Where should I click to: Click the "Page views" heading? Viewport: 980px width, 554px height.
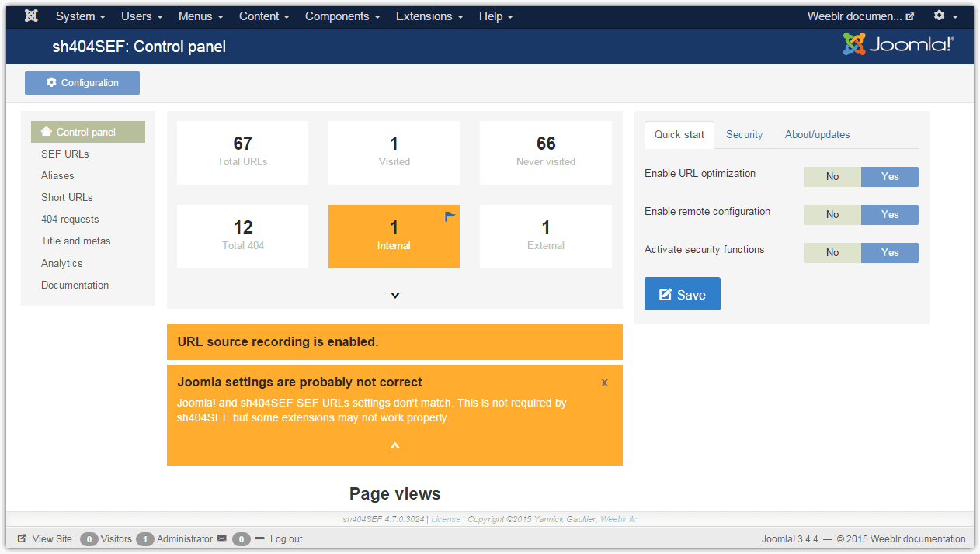[394, 493]
